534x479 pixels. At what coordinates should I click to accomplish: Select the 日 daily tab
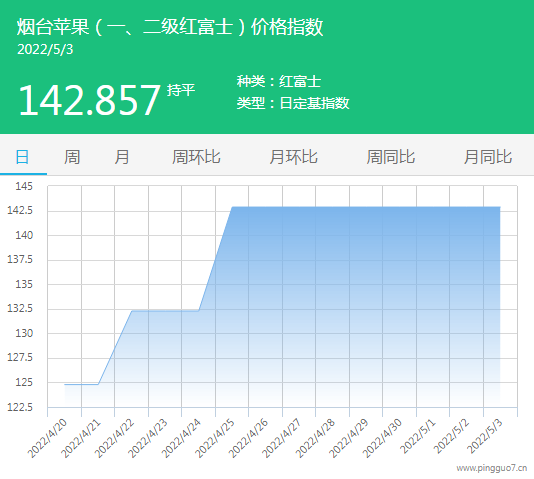(22, 157)
